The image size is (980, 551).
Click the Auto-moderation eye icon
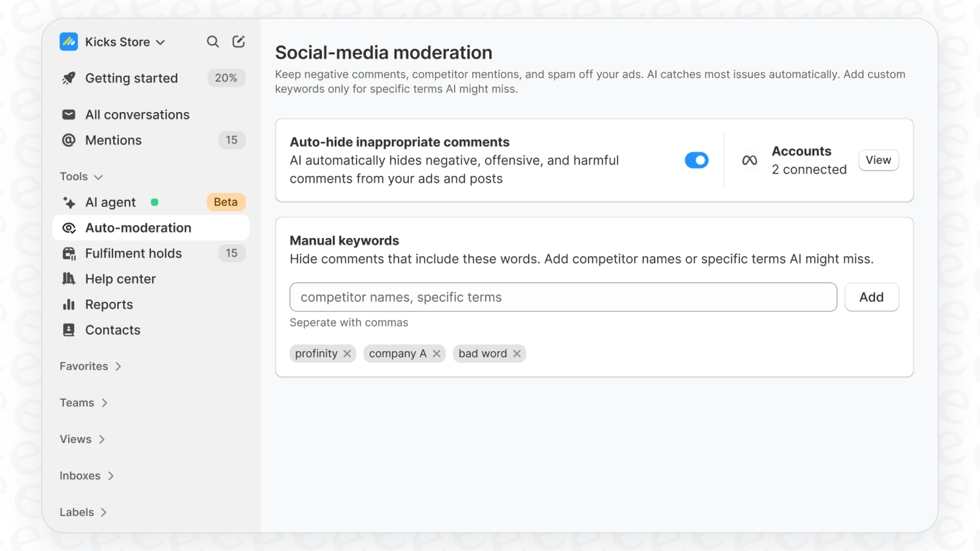click(69, 227)
